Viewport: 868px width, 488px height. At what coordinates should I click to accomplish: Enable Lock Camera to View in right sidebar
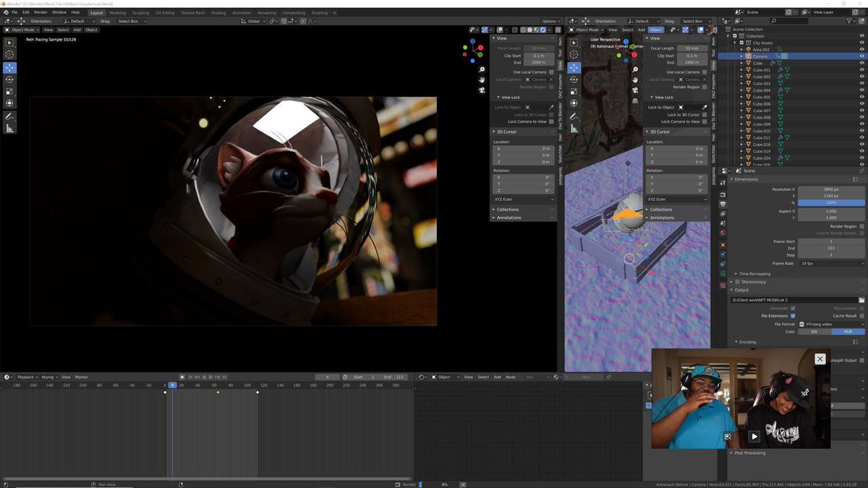(705, 121)
